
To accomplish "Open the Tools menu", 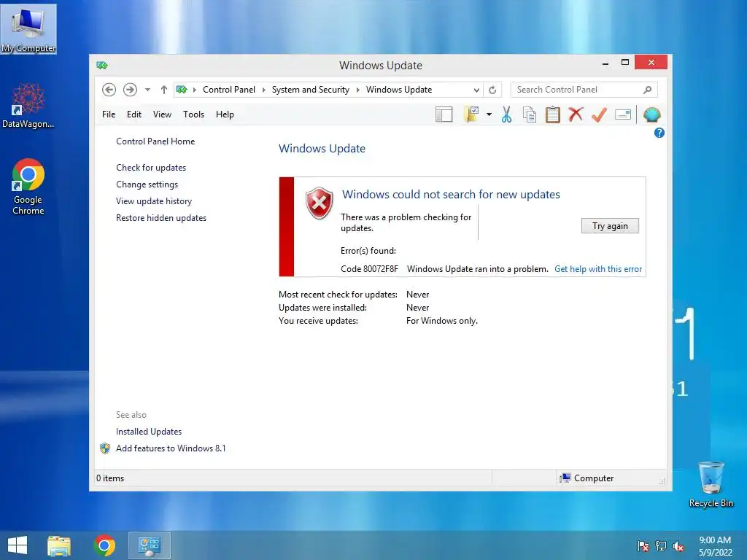I will pos(193,114).
